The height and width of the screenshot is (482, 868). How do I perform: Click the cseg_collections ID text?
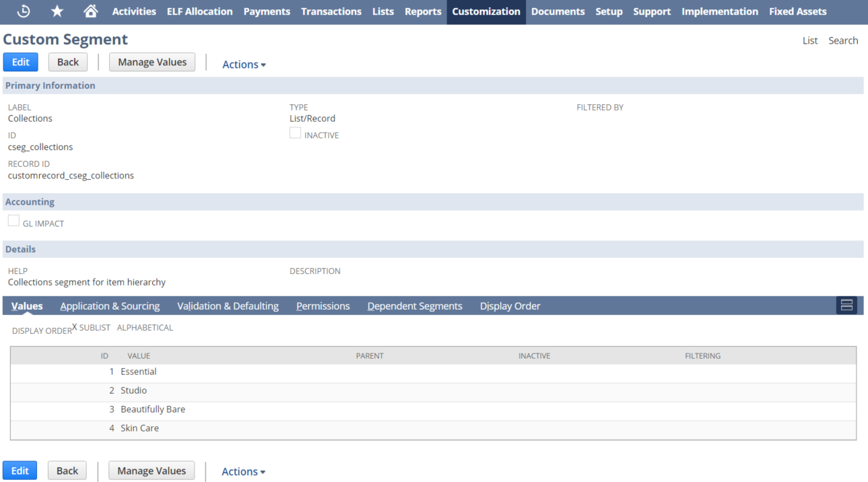point(40,147)
